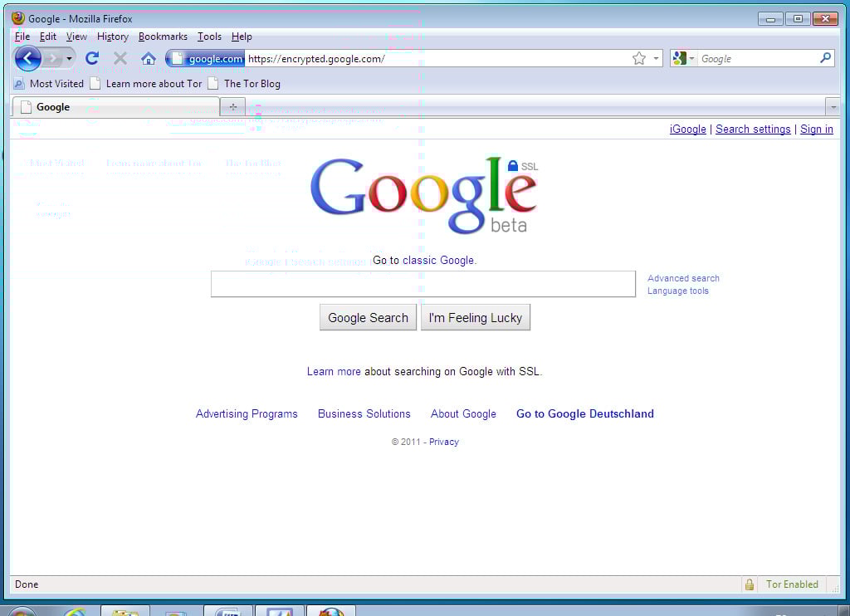The width and height of the screenshot is (850, 616).
Task: Open a new tab with the plus button
Action: pos(232,106)
